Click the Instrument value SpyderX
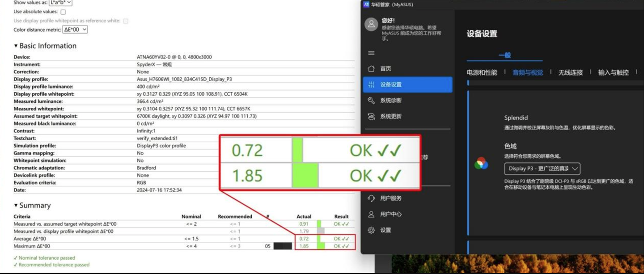This screenshot has height=274, width=644. point(154,64)
